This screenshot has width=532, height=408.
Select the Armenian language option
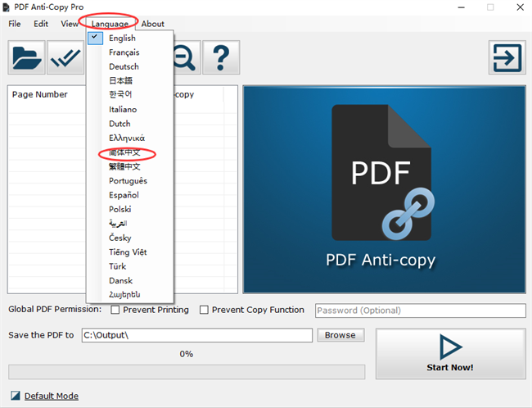click(x=130, y=295)
